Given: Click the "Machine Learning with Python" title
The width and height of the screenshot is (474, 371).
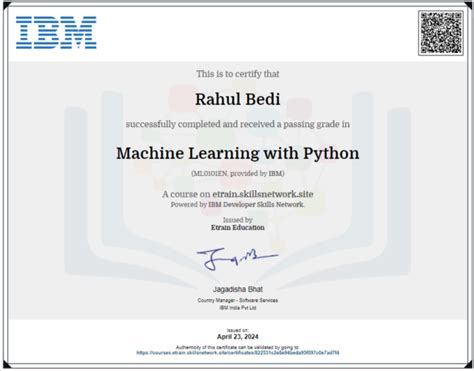Looking at the screenshot, I should pos(238,154).
